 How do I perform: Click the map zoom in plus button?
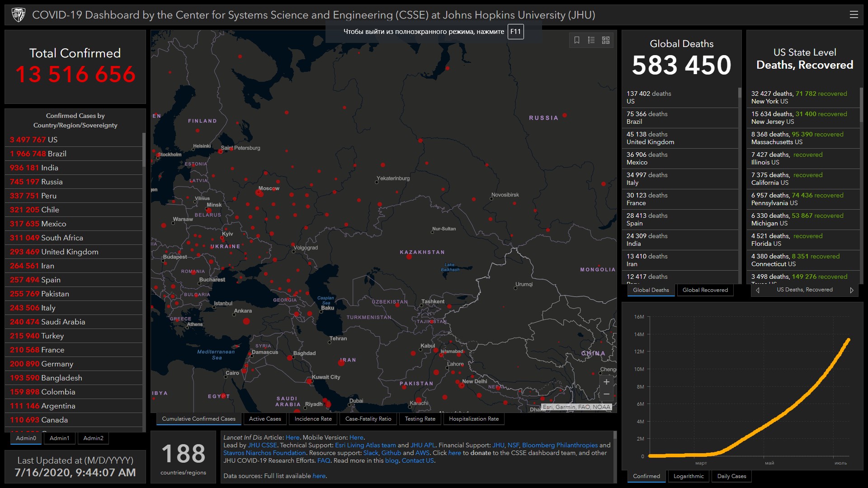coord(606,382)
